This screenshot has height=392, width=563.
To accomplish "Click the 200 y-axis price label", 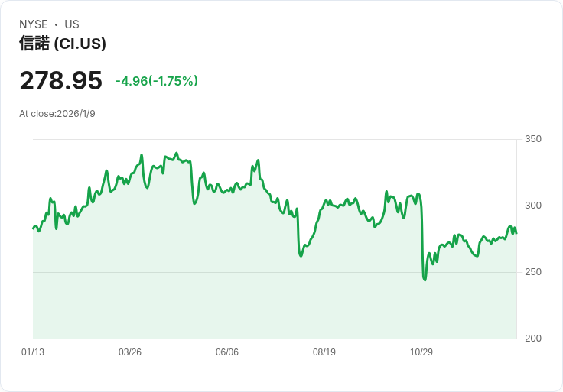I will 533,339.
